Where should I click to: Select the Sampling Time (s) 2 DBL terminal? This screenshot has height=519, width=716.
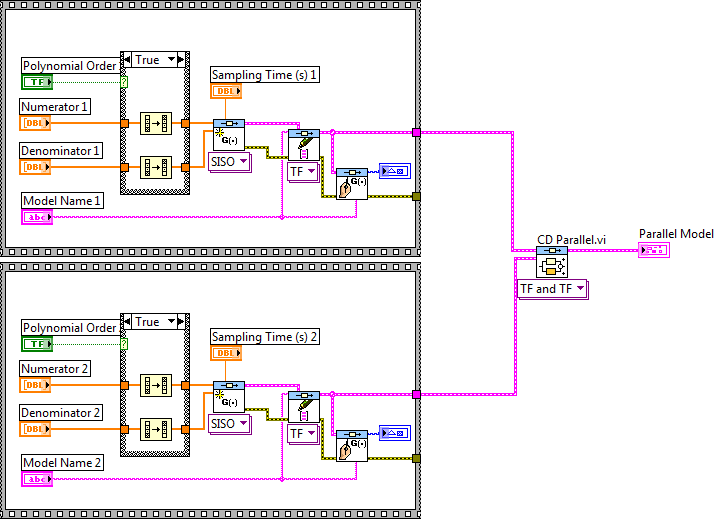226,353
